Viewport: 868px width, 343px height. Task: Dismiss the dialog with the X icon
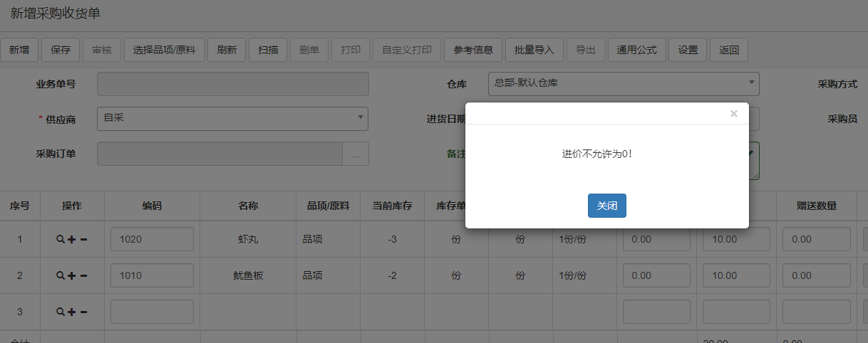point(733,114)
